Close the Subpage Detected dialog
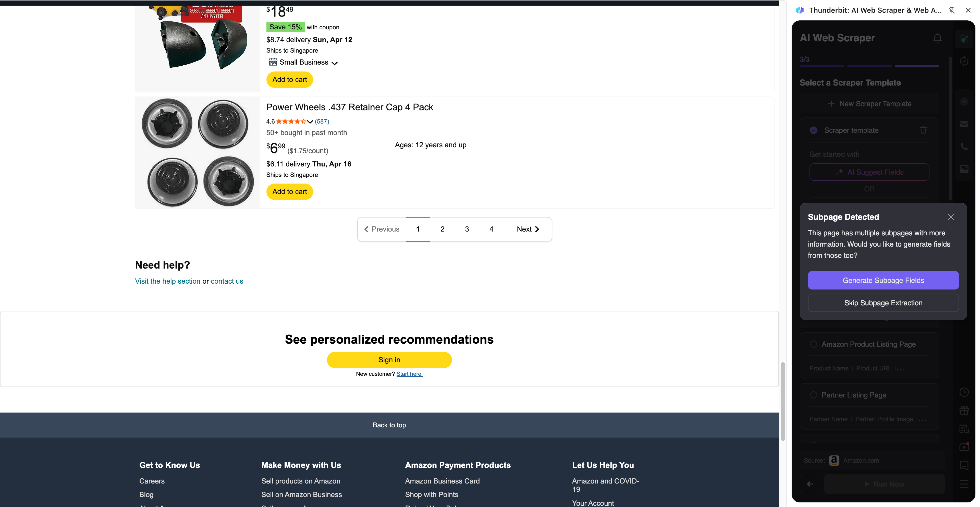Viewport: 980px width, 507px height. tap(951, 217)
